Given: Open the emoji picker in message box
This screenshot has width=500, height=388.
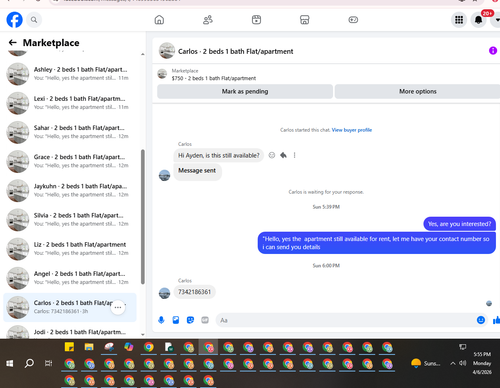Looking at the screenshot, I should coord(481,320).
